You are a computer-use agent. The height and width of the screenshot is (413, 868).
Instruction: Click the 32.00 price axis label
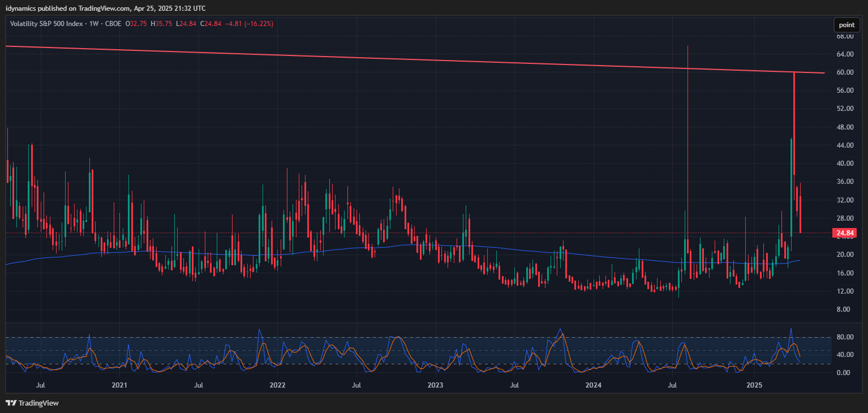point(845,200)
